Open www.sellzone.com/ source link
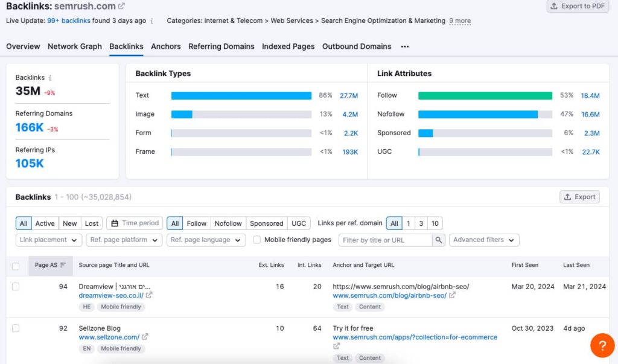Screen dimensions: 618x364 point(109,337)
